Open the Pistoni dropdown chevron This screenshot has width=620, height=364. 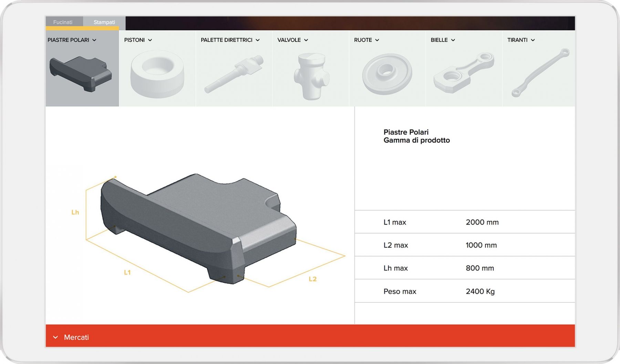click(150, 40)
